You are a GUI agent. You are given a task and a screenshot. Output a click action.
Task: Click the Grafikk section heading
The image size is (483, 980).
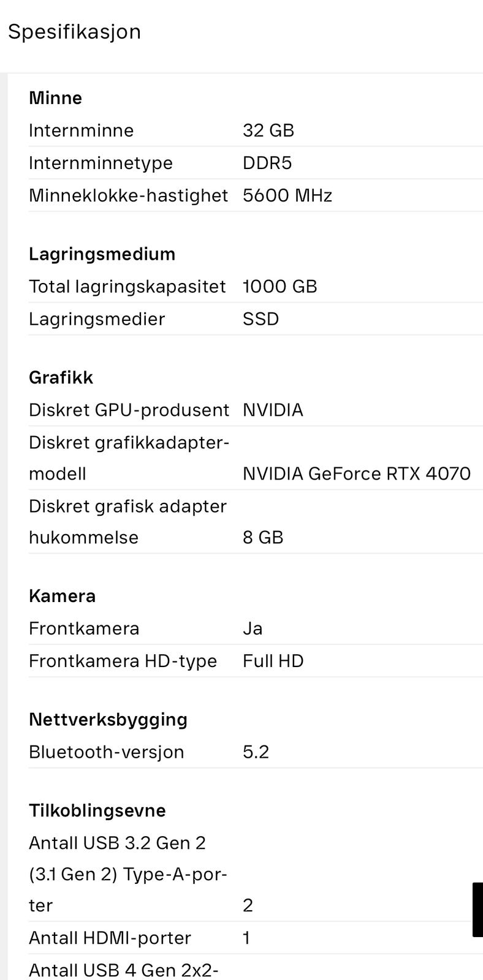(61, 377)
